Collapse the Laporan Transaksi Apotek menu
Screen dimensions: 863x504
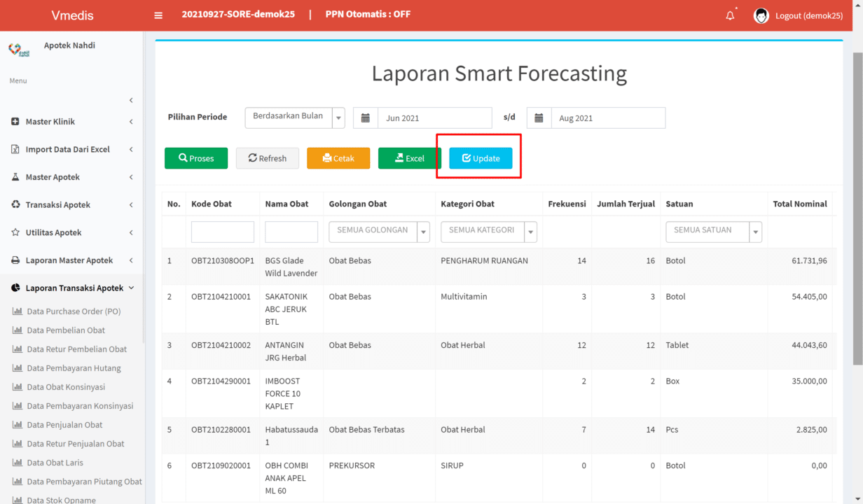(131, 288)
